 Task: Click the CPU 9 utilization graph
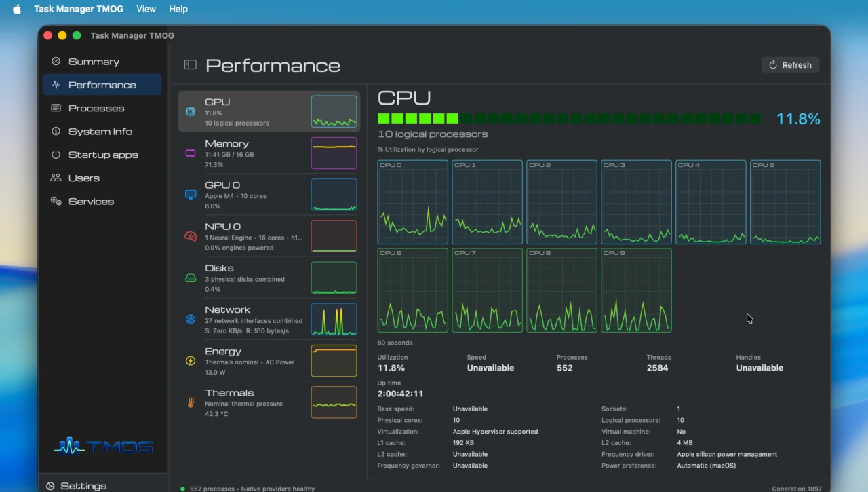(x=636, y=290)
